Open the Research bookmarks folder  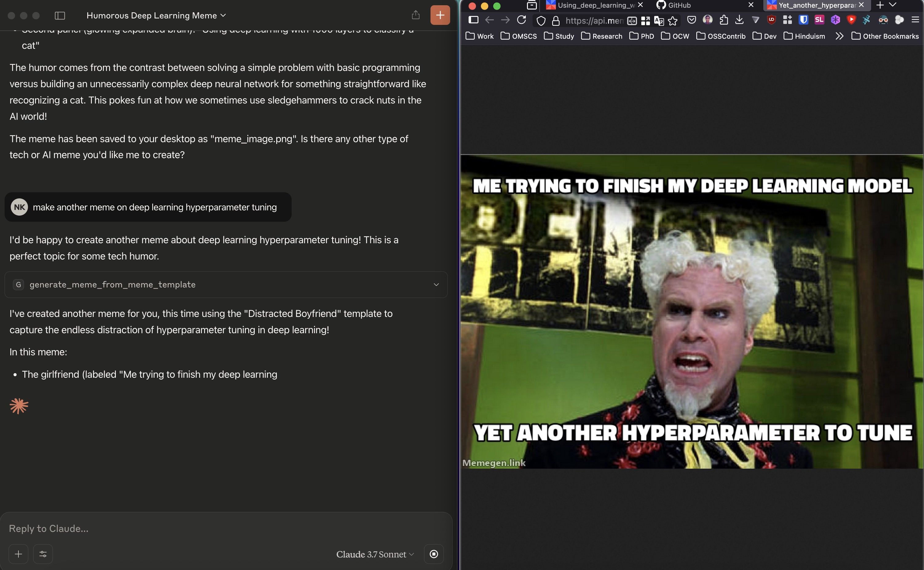602,36
